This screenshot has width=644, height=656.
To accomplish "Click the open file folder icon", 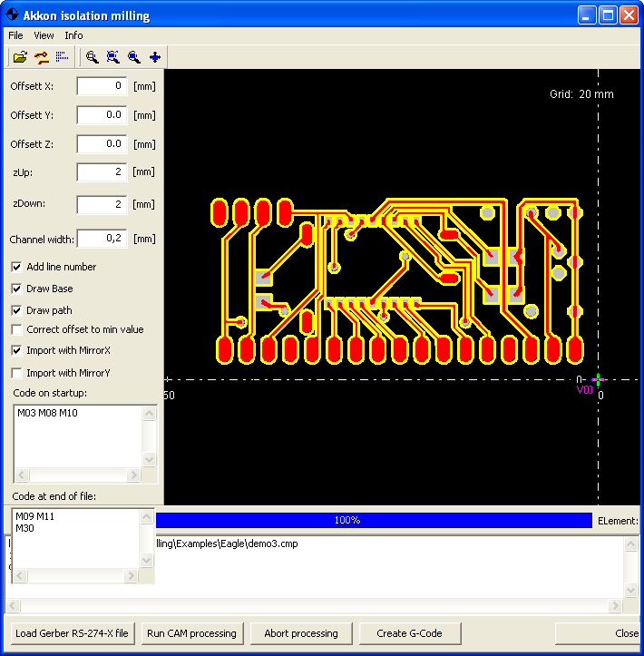I will 20,57.
